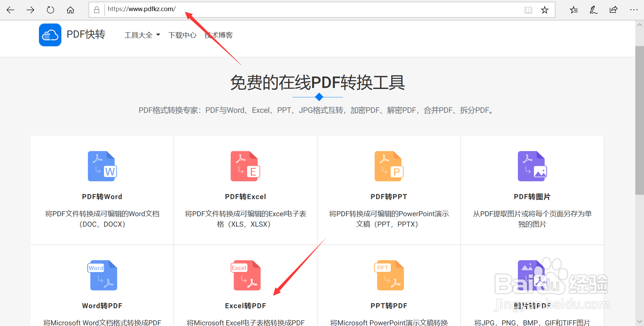Open the PDF转Word title link
The image size is (644, 326).
102,197
